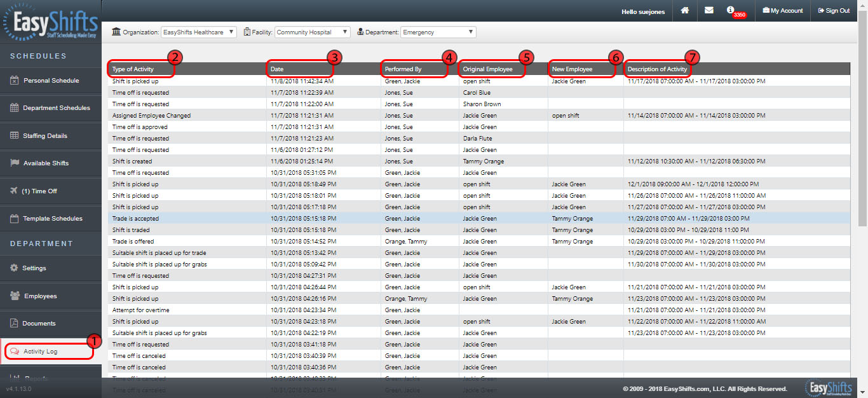Sort by New Employee column
Image resolution: width=868 pixels, height=398 pixels.
coord(572,69)
